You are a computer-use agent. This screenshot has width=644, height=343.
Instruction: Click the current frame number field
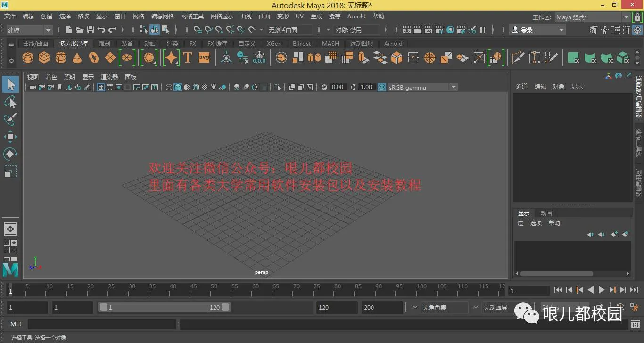pos(529,291)
